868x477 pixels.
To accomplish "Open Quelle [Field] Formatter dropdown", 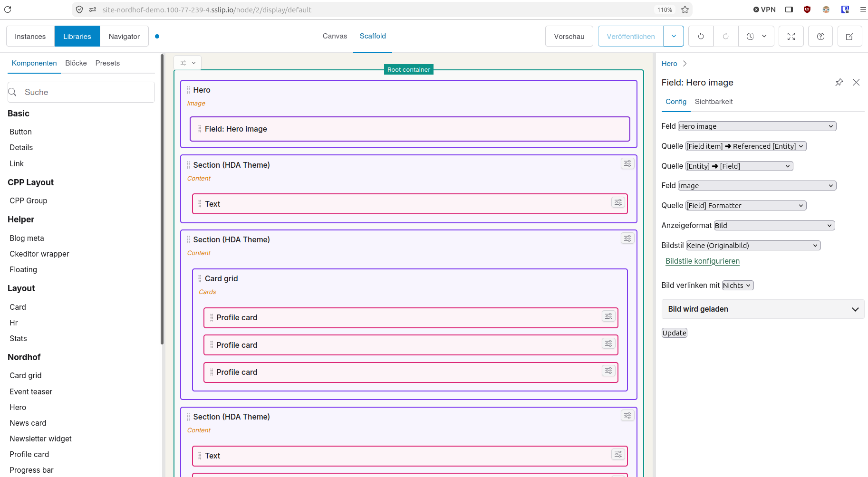I will pyautogui.click(x=746, y=206).
